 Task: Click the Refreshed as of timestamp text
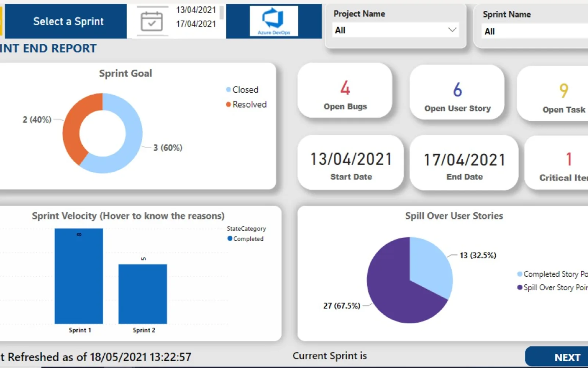pos(96,357)
